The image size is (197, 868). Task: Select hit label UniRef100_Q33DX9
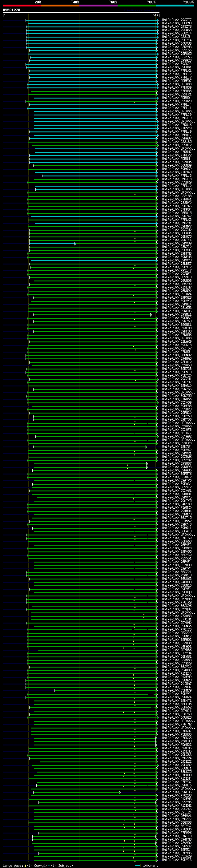click(x=177, y=183)
